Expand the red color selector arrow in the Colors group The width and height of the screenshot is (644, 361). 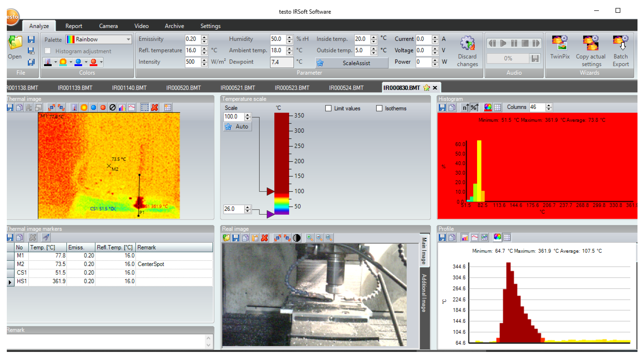[101, 62]
